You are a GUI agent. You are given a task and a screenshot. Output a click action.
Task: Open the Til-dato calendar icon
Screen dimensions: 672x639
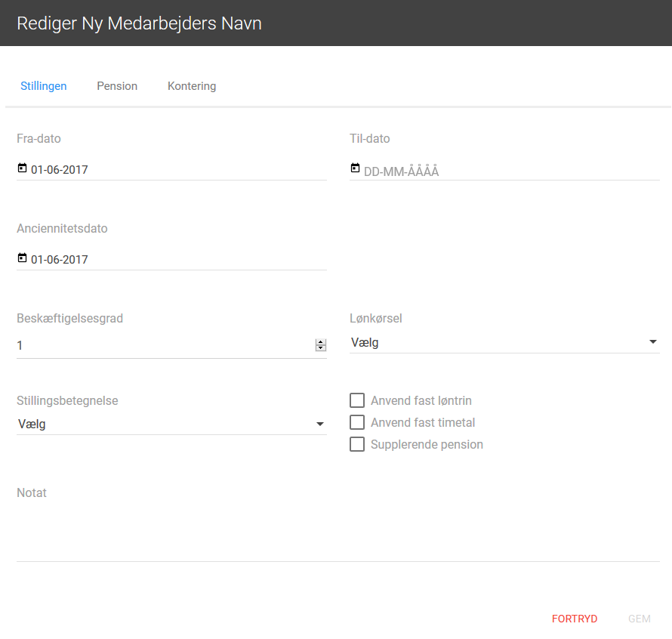(x=356, y=168)
